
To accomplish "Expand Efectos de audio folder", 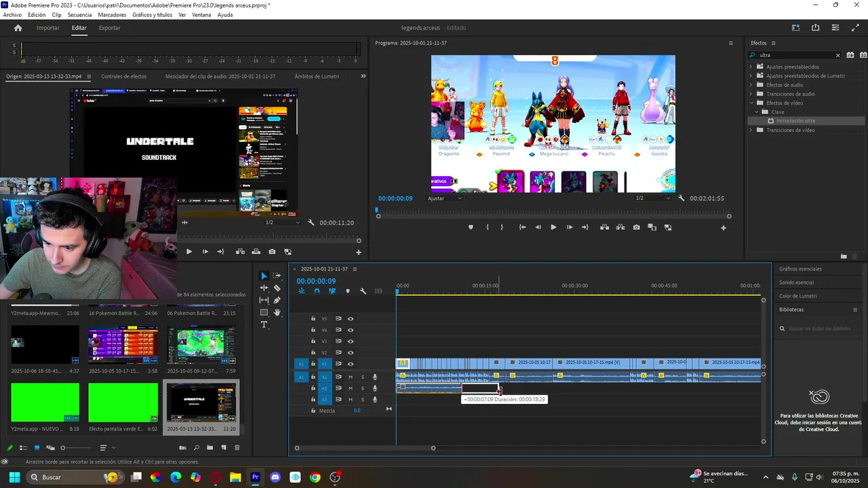I will 751,85.
